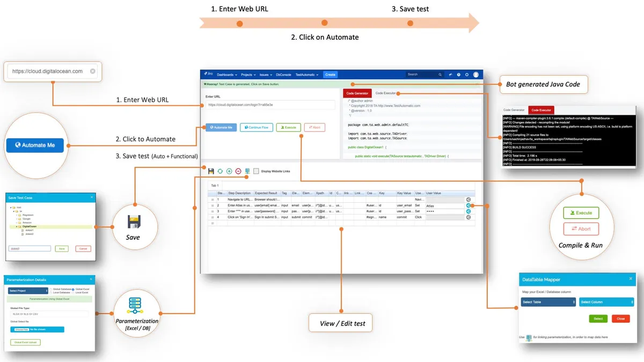Screen dimensions: 644x362
Task: Select the Local Excel radio button
Action: coord(73,293)
